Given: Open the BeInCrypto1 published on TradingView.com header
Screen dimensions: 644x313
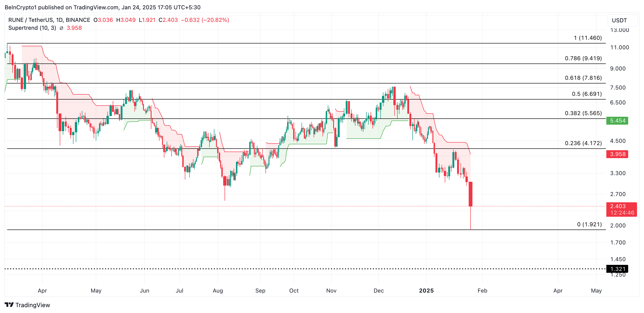Looking at the screenshot, I should 103,7.
